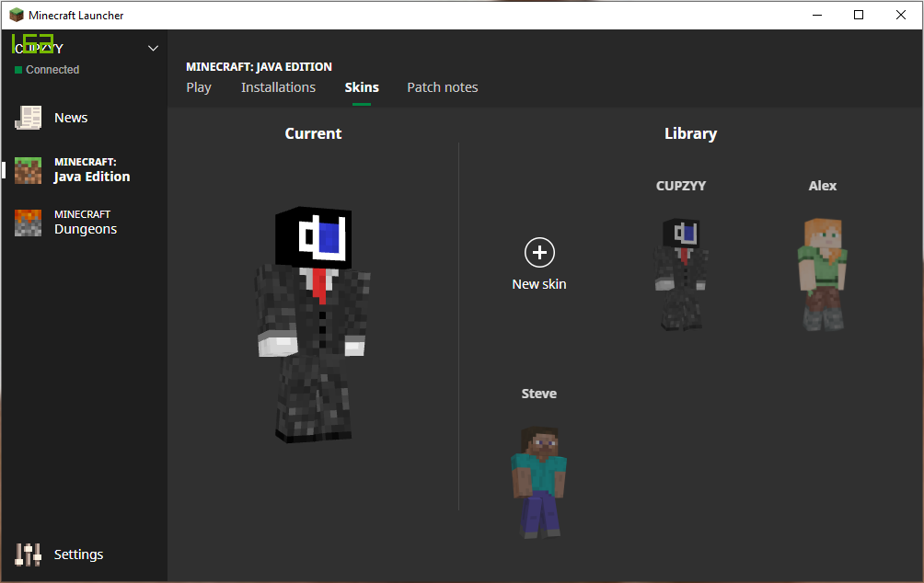924x583 pixels.
Task: Click the plus icon to add a new skin
Action: pyautogui.click(x=539, y=253)
